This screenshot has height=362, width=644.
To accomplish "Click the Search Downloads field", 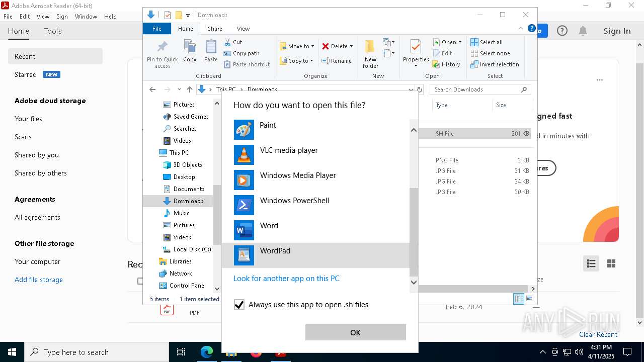I will point(480,89).
